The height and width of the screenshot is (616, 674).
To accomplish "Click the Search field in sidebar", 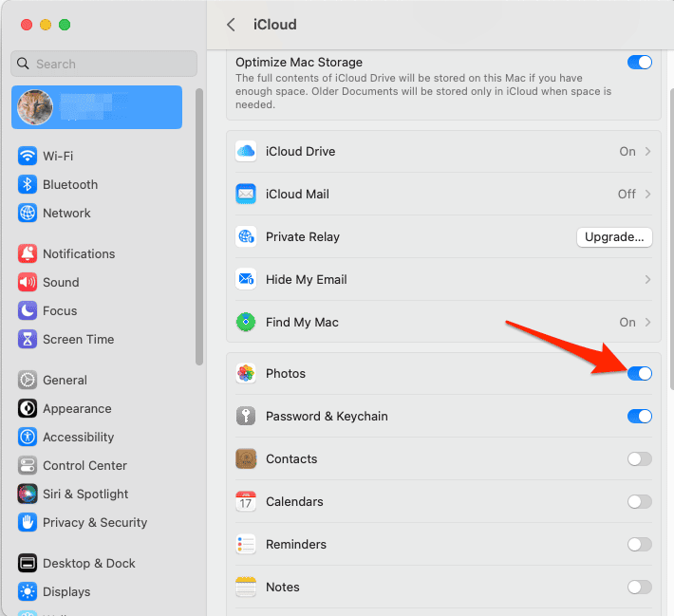I will [104, 64].
